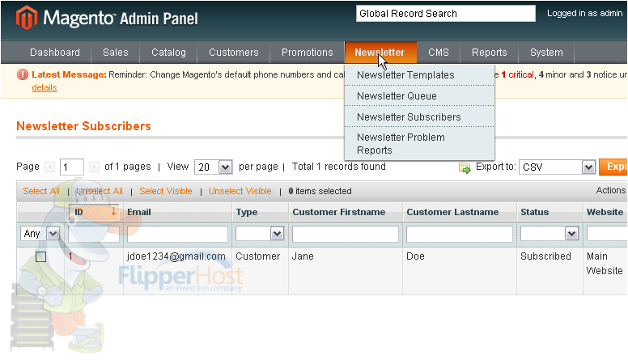Viewport: 628px width, 364px height.
Task: Click the Select All link
Action: 41,191
